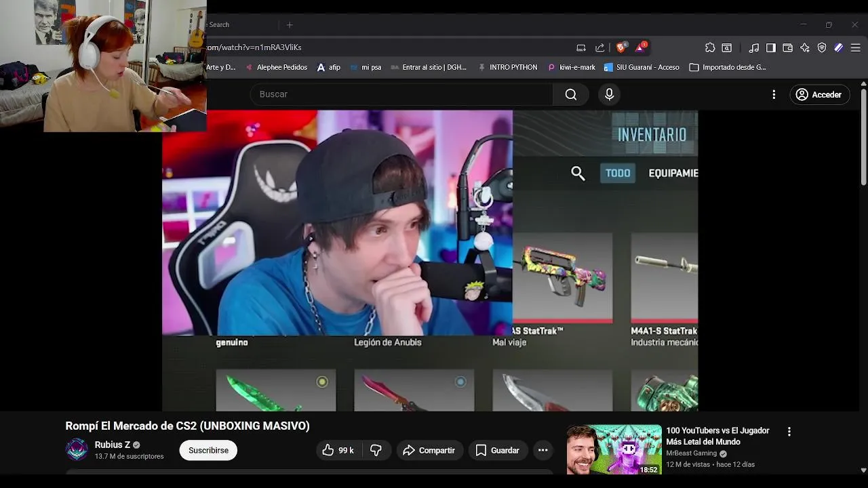Screen dimensions: 868x488
Task: Open the Brave Wallet icon
Action: [788, 47]
